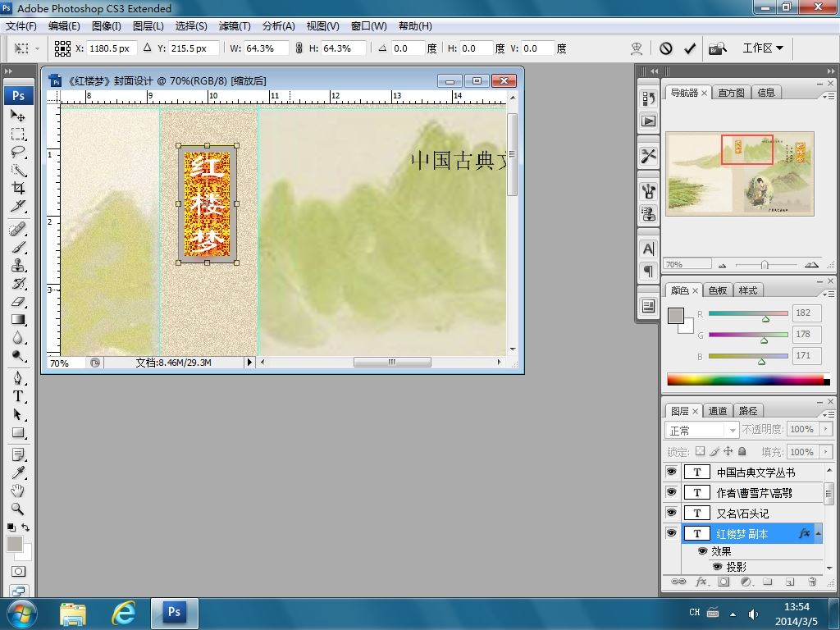Viewport: 840px width, 630px height.
Task: Switch to the 色板 tab
Action: pyautogui.click(x=717, y=290)
